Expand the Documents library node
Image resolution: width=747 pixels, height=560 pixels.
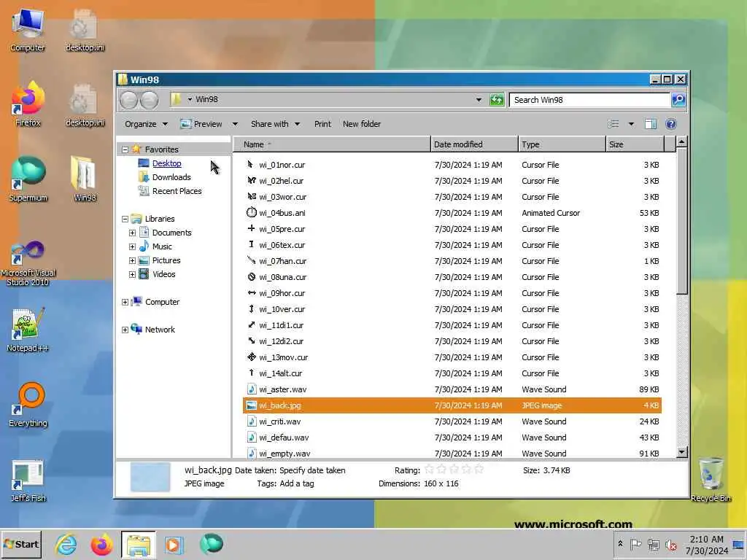(x=132, y=233)
